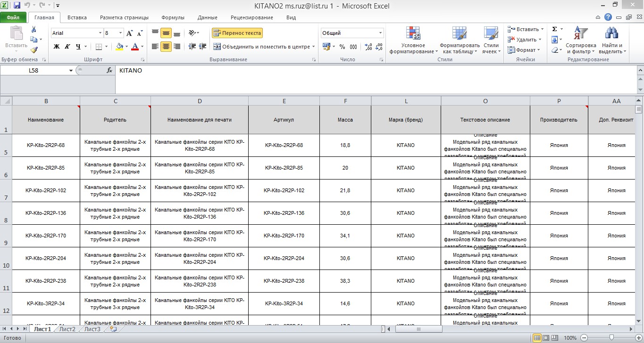644x343 pixels.
Task: Click the zoom out minus button
Action: [x=584, y=338]
